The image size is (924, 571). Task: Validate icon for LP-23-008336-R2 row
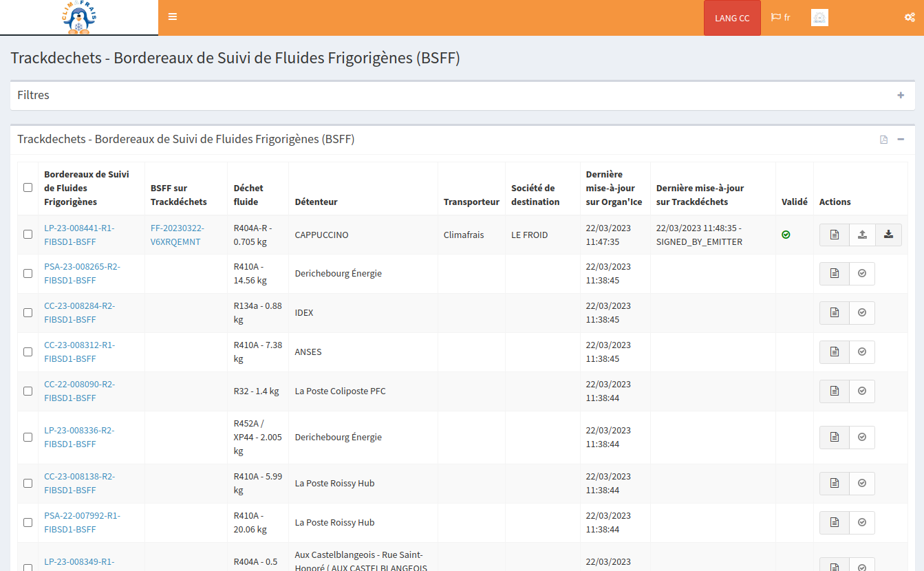point(862,437)
